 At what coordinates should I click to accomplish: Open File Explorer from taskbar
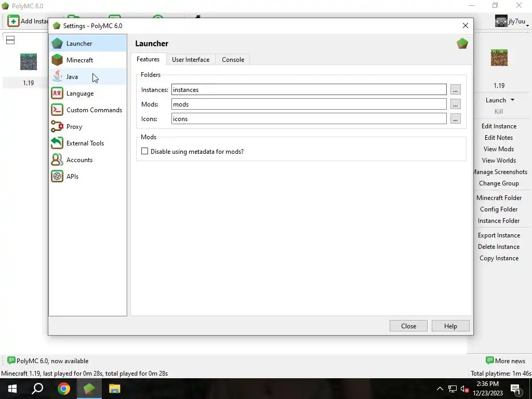tap(115, 389)
